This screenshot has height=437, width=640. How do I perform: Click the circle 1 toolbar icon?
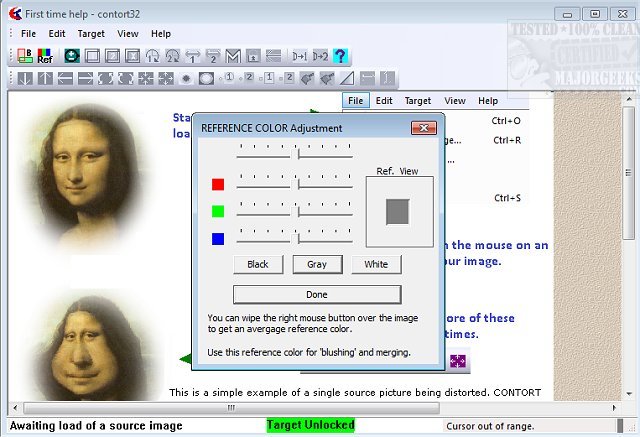227,78
